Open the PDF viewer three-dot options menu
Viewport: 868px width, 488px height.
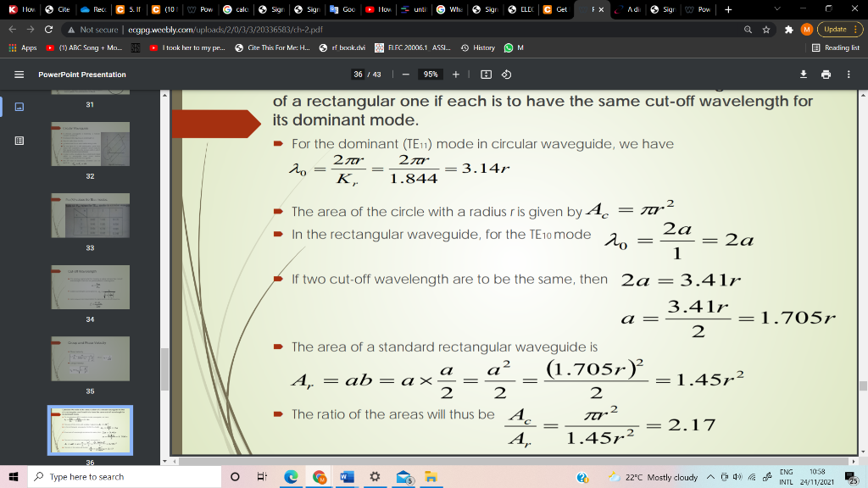[x=848, y=75]
